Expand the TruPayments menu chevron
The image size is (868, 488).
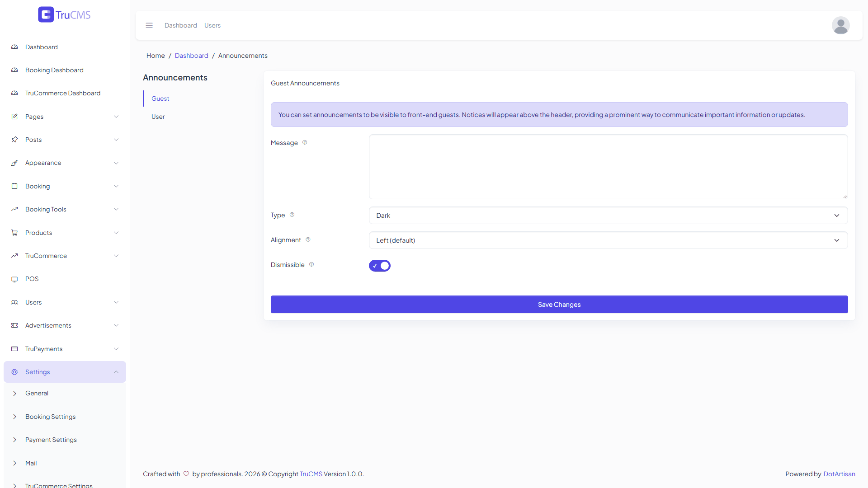(x=116, y=349)
